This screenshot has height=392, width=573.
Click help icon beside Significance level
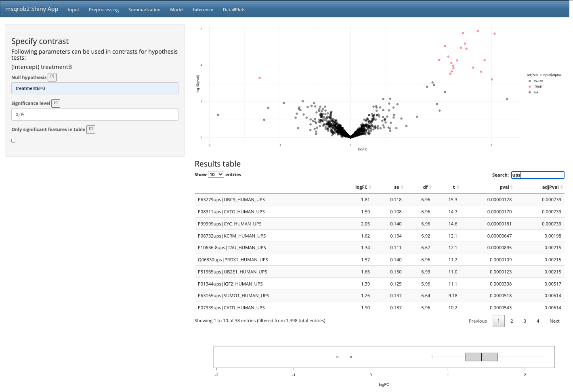pos(56,103)
